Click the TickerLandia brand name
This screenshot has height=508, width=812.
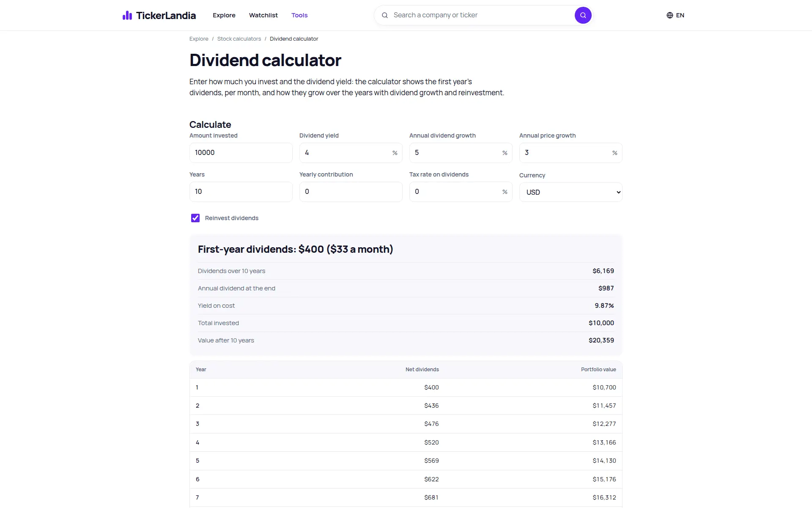[166, 16]
